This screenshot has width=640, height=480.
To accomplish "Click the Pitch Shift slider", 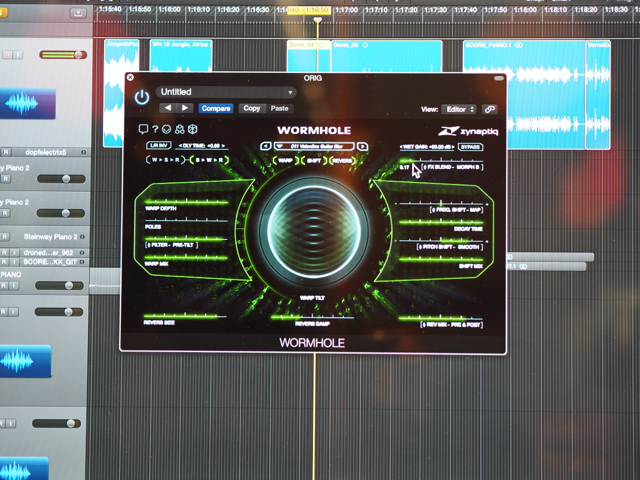I will click(442, 241).
